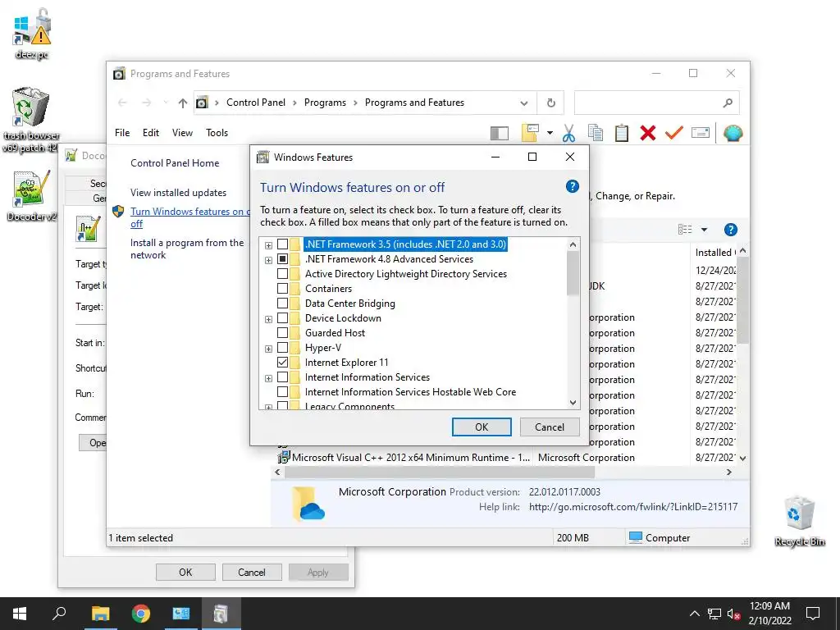This screenshot has width=840, height=630.
Task: Open the Tools menu
Action: [217, 133]
